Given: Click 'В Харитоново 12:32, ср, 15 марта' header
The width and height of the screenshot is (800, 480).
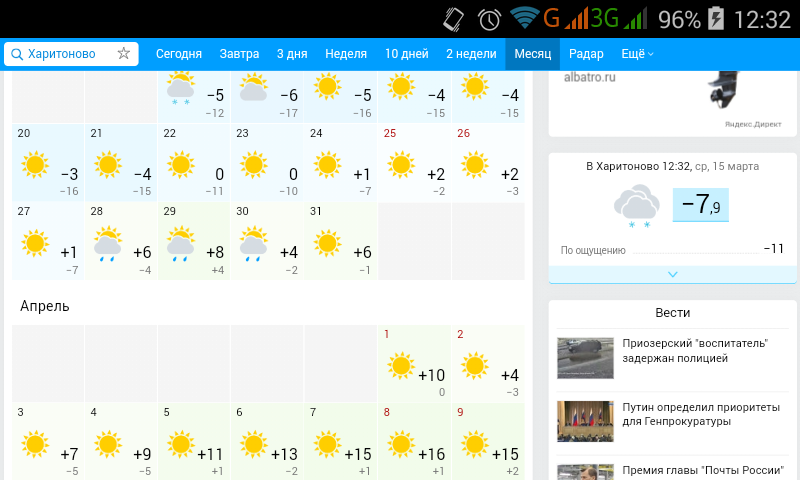Looking at the screenshot, I should pyautogui.click(x=672, y=166).
